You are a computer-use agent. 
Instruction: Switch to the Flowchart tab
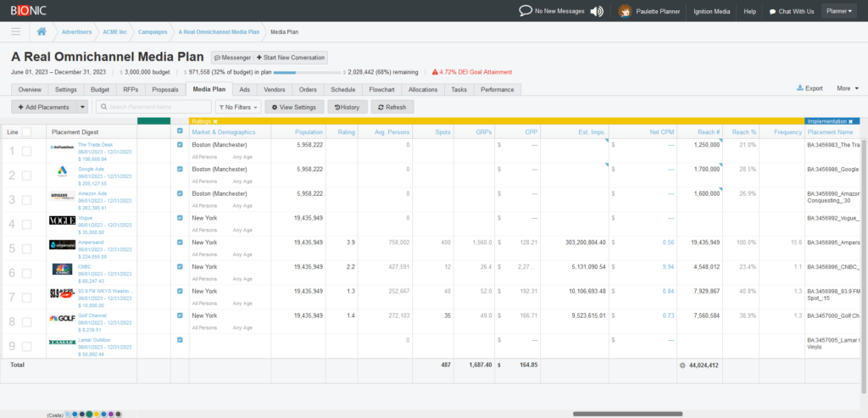tap(381, 90)
